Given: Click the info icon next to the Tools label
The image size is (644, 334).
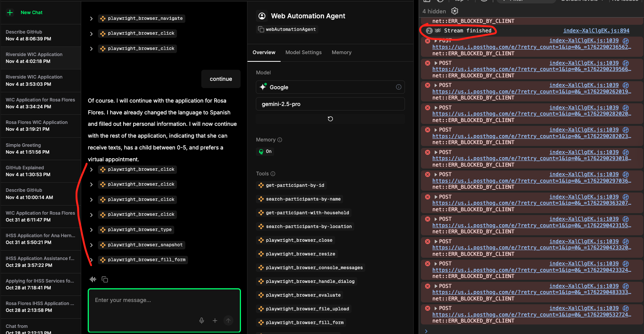Looking at the screenshot, I should [x=273, y=174].
